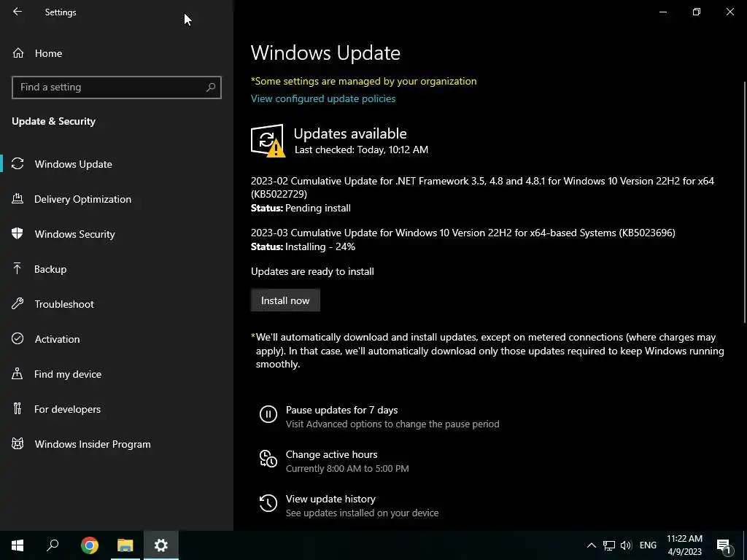
Task: Launch Google Chrome from the taskbar
Action: tap(90, 545)
